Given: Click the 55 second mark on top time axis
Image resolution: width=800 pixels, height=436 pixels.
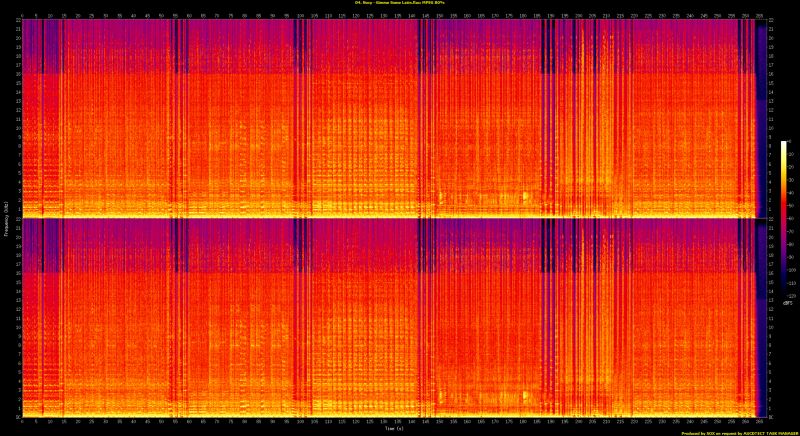Looking at the screenshot, I should coord(176,16).
